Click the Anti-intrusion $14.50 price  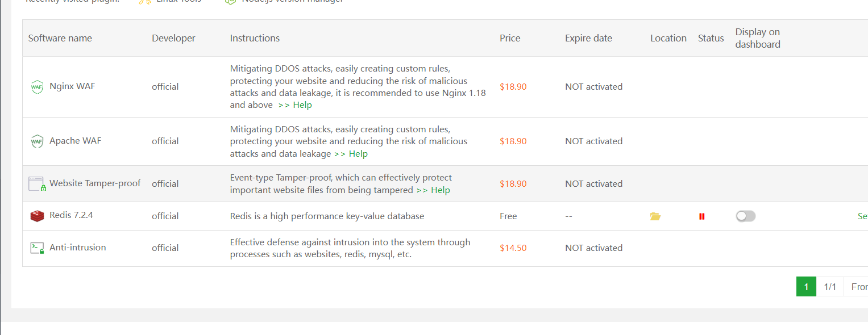click(x=513, y=248)
